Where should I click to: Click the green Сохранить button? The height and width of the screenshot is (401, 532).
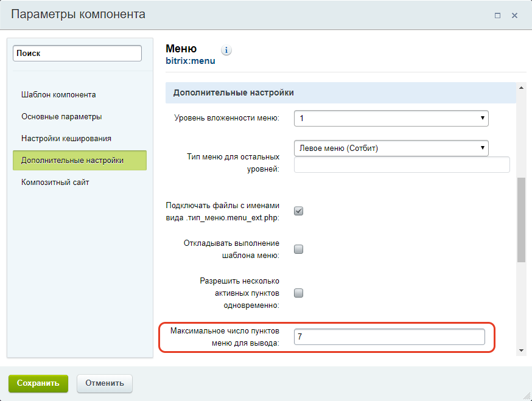coord(38,383)
